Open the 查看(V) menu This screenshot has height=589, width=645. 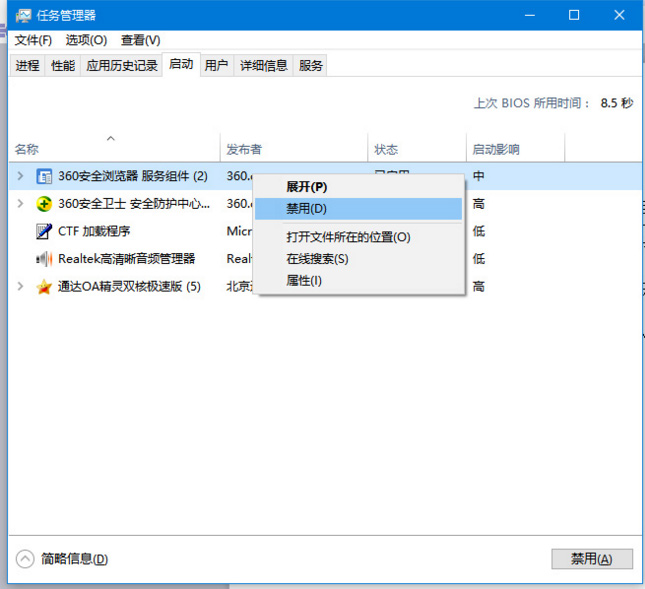point(141,40)
